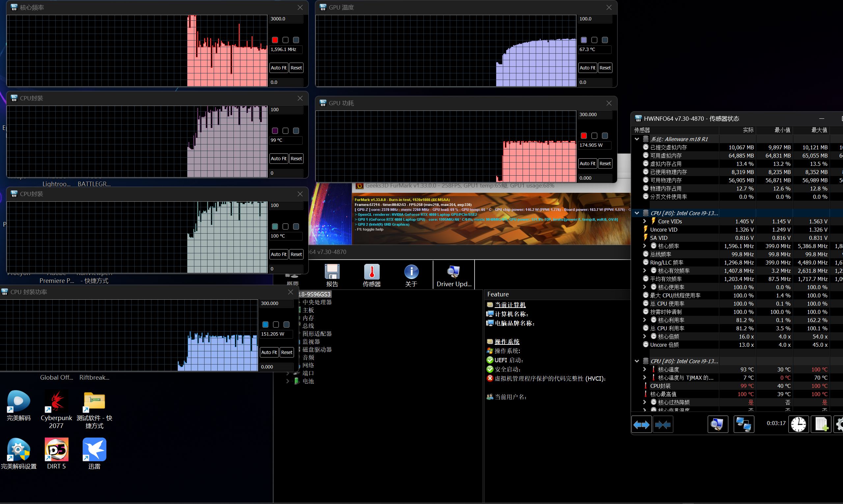The height and width of the screenshot is (504, 843).
Task: Expand the Core VIDs sensor row
Action: point(644,221)
